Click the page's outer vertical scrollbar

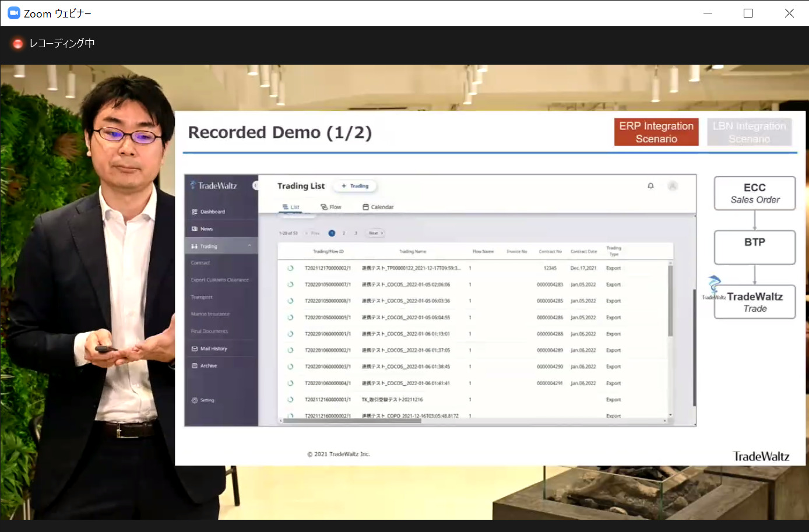(694, 348)
